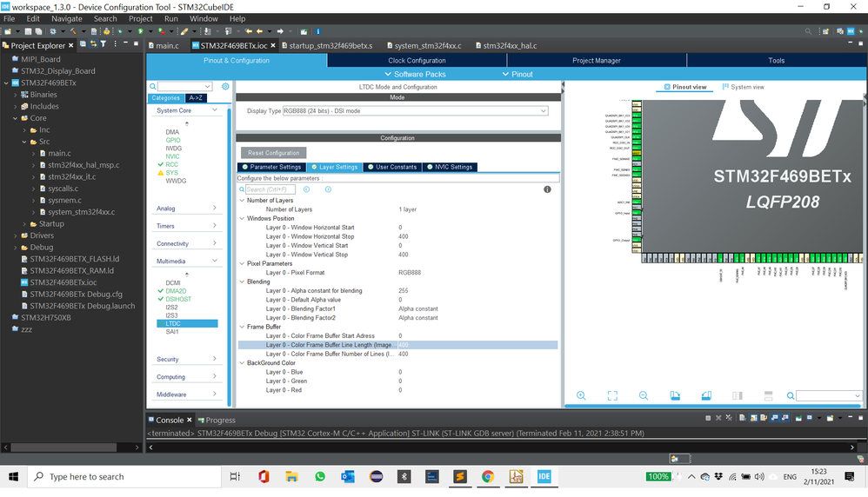Open the Clock Configuration tab

click(x=417, y=60)
